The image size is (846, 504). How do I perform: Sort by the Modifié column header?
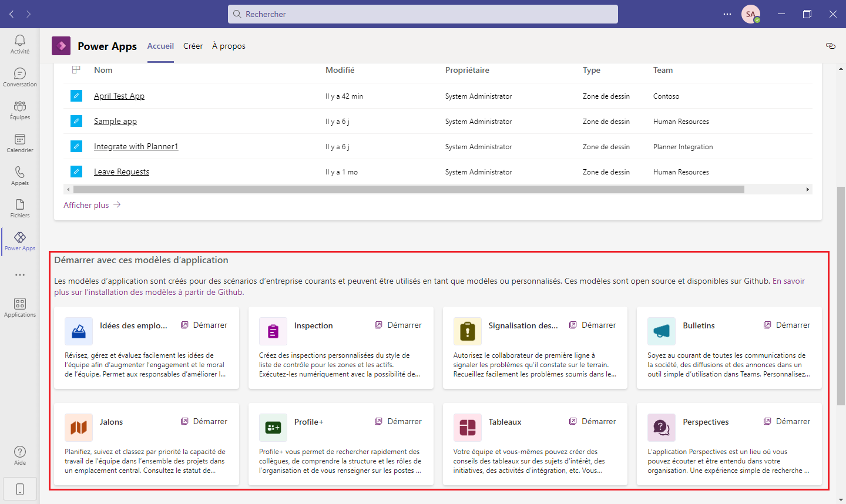[340, 70]
